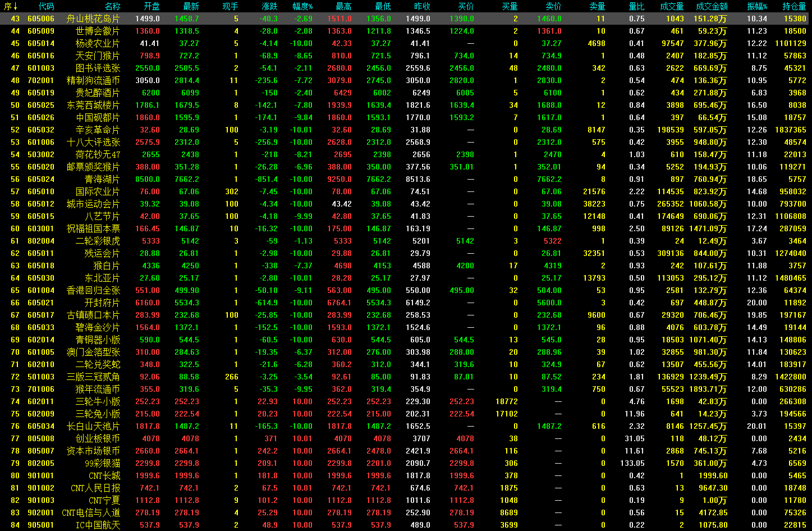812x531 pixels.
Task: Select the 青铜器小版 name cell
Action: pyautogui.click(x=98, y=340)
